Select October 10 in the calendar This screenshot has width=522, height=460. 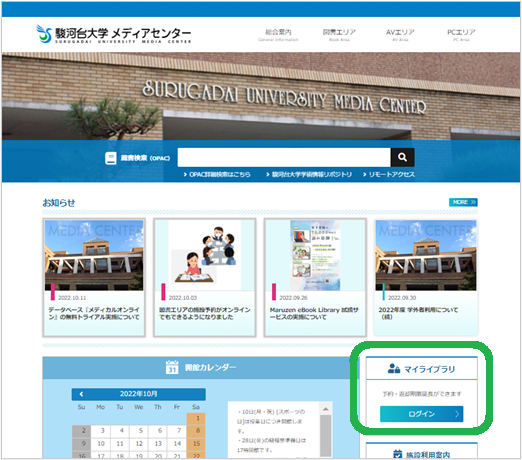click(101, 443)
